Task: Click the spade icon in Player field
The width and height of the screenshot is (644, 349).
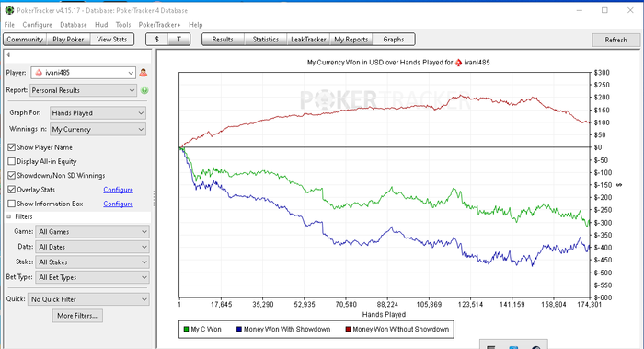Action: click(x=39, y=73)
